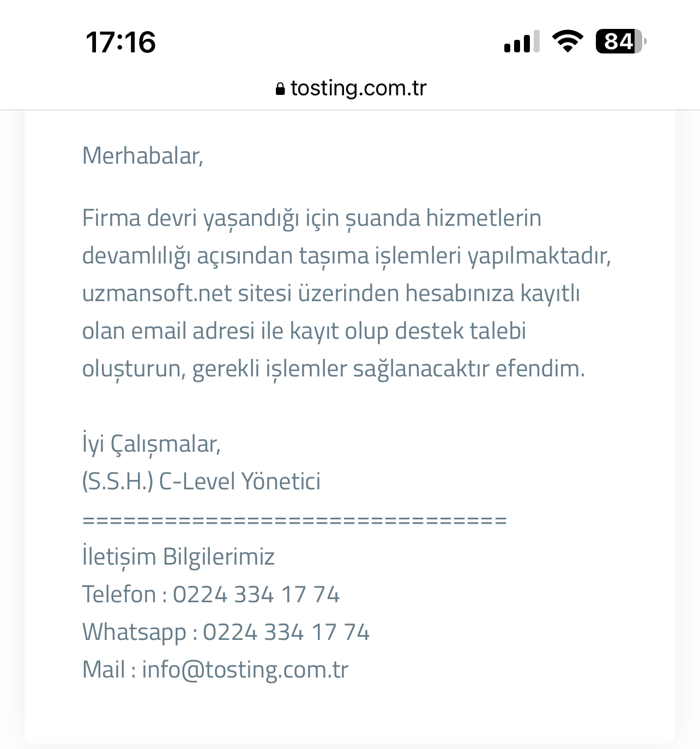Tap the tosting.com.tr address bar
This screenshot has width=700, height=749.
click(x=351, y=88)
